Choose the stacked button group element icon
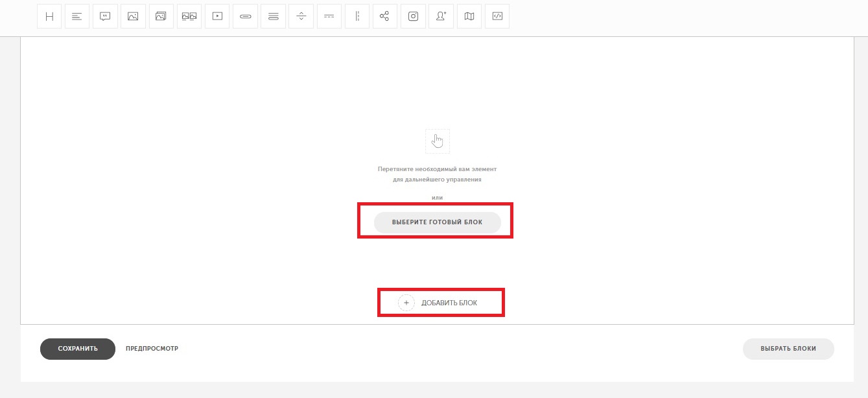 click(273, 16)
